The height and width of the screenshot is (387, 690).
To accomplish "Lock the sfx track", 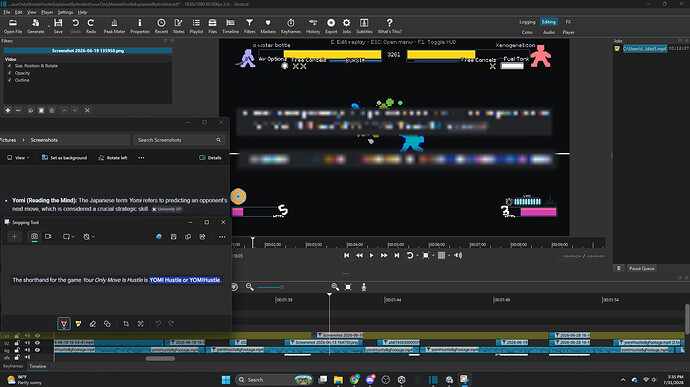I will coord(17,358).
